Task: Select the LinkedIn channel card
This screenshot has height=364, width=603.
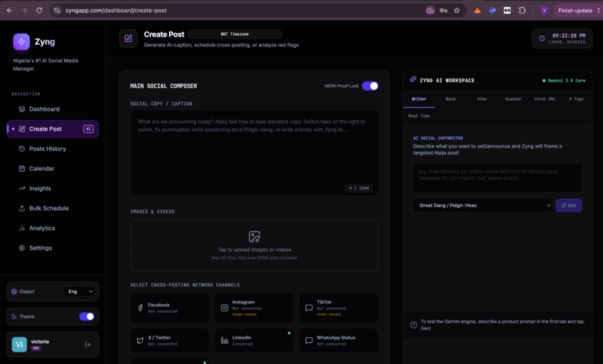Action: click(254, 341)
